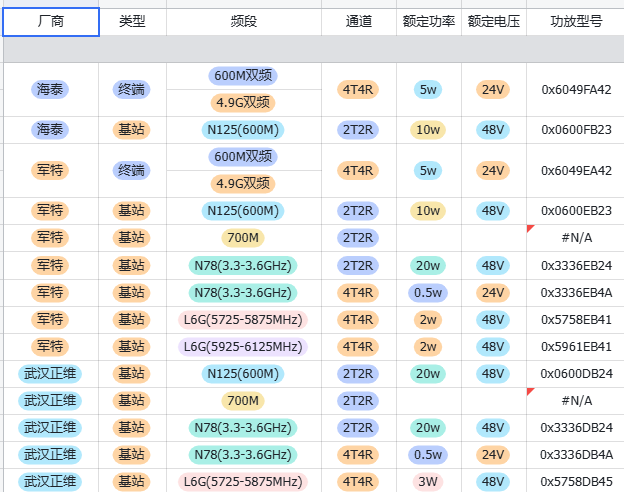The width and height of the screenshot is (624, 492).
Task: Open the 3W rated power tag
Action: coord(428,482)
